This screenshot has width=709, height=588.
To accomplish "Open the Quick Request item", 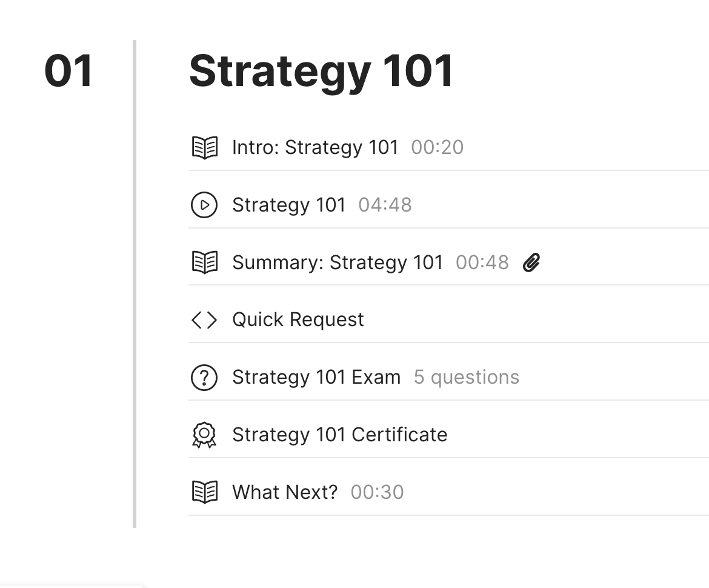I will [298, 319].
